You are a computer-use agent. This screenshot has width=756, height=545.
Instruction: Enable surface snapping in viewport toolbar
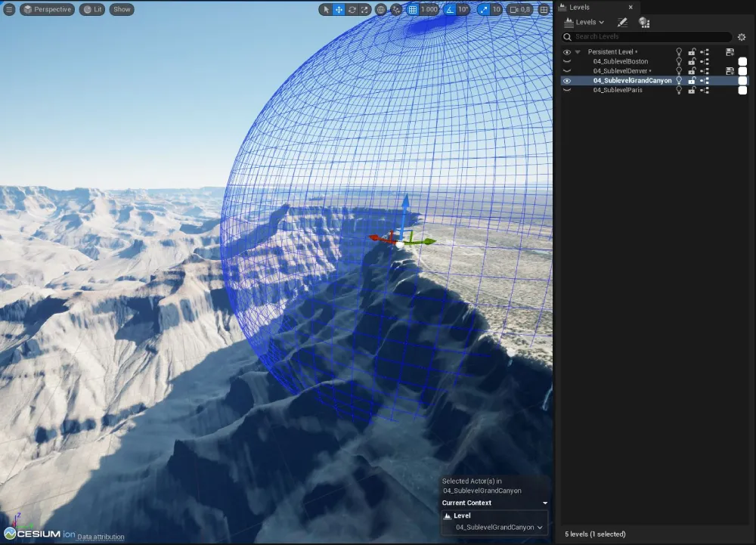(395, 9)
